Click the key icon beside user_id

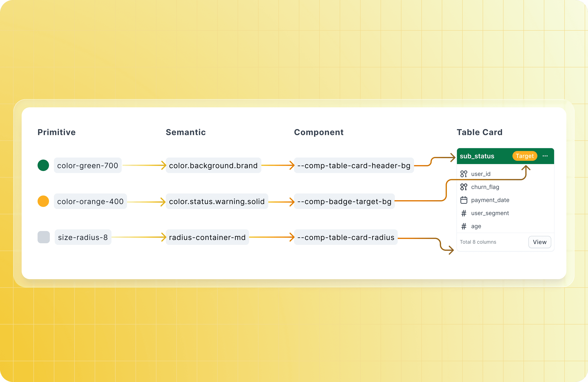(464, 174)
